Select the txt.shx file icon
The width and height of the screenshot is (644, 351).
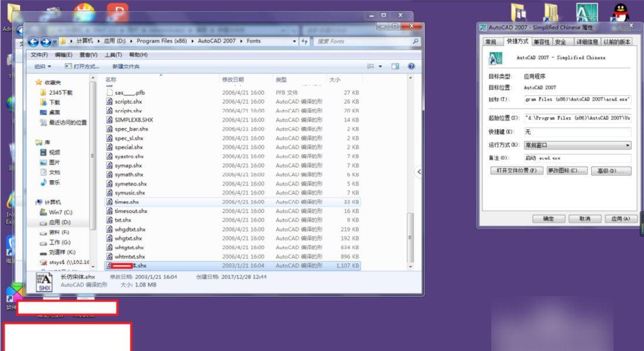coord(109,220)
